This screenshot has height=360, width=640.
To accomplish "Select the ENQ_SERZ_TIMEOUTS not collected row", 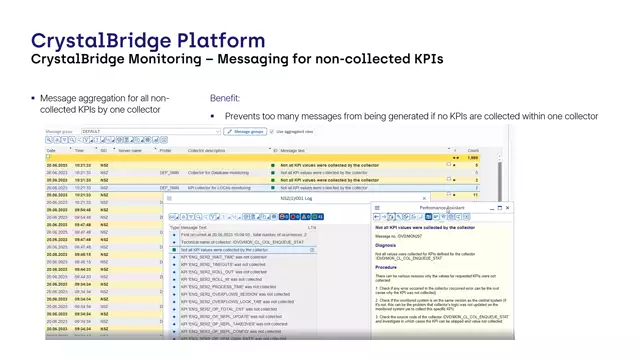I will pyautogui.click(x=243, y=264).
